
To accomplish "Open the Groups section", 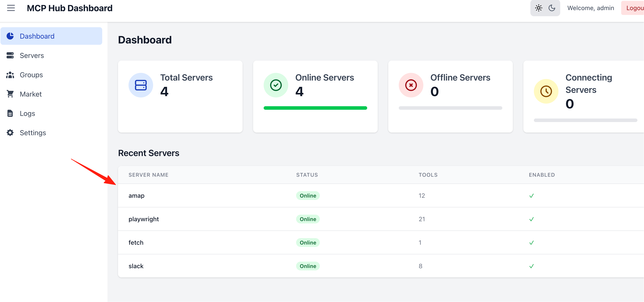I will pos(51,75).
